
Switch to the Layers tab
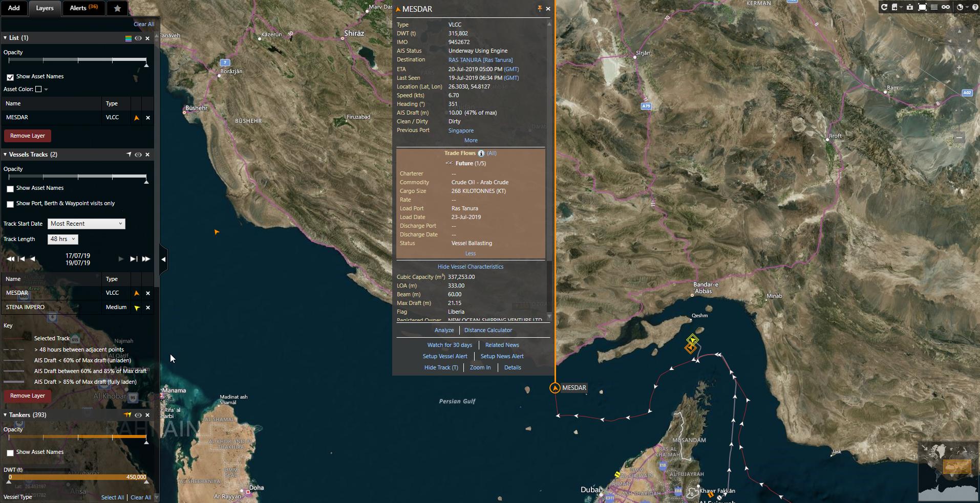pyautogui.click(x=45, y=8)
